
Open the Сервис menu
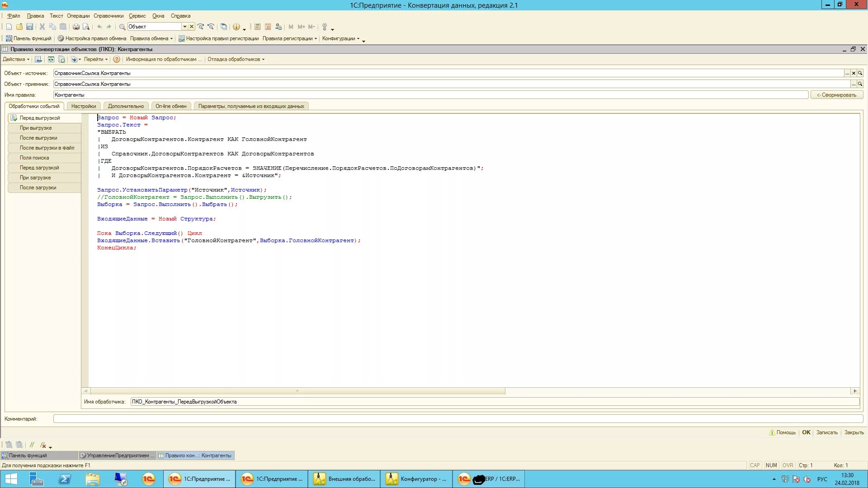137,16
